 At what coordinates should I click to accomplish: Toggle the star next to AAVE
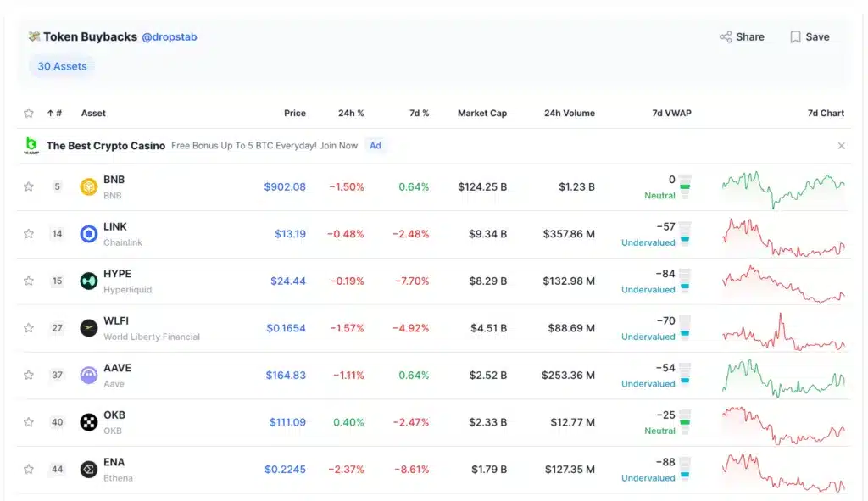[28, 375]
